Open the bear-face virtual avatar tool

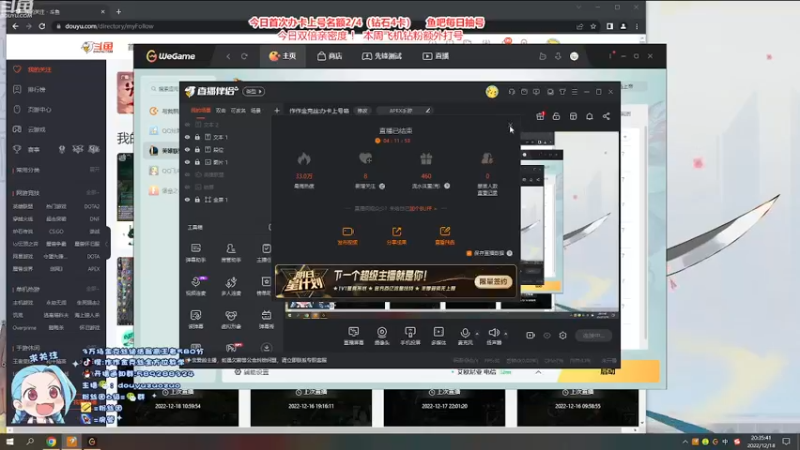(231, 319)
